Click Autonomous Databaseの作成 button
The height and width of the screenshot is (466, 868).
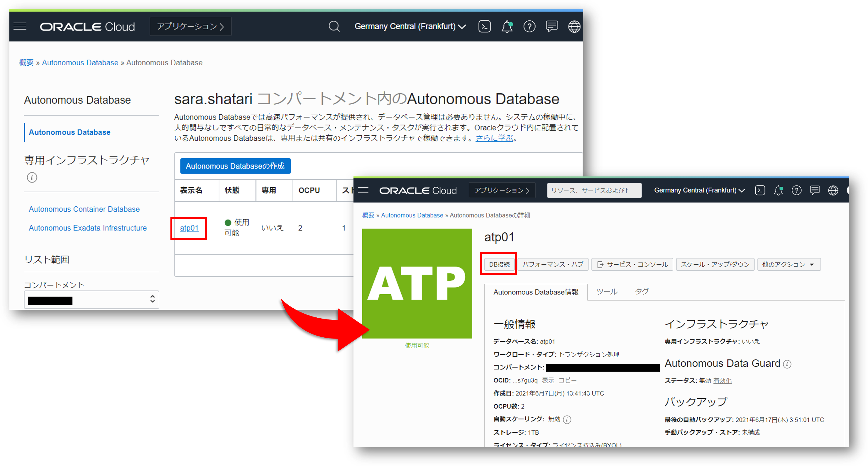pos(235,166)
